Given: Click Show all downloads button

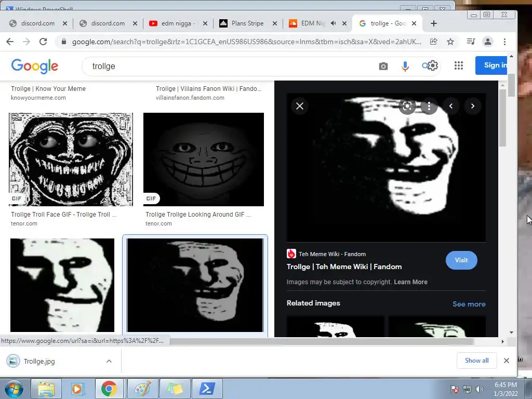Looking at the screenshot, I should [x=477, y=361].
